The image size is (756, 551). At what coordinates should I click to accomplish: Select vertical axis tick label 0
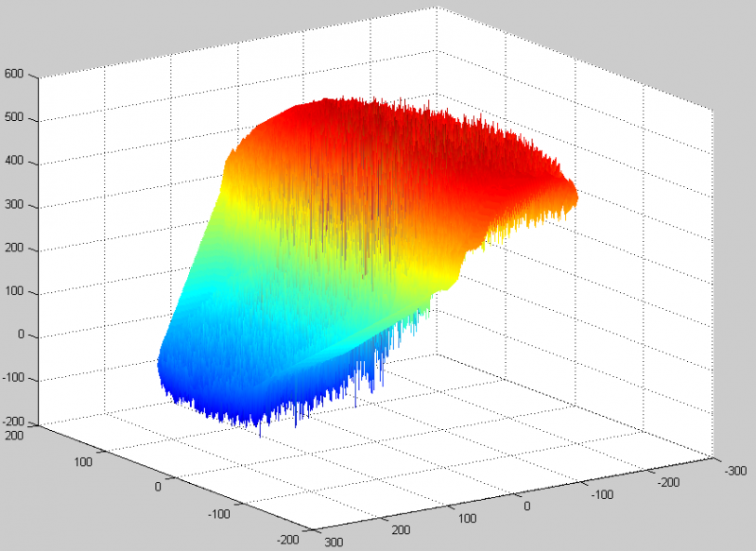[x=20, y=335]
